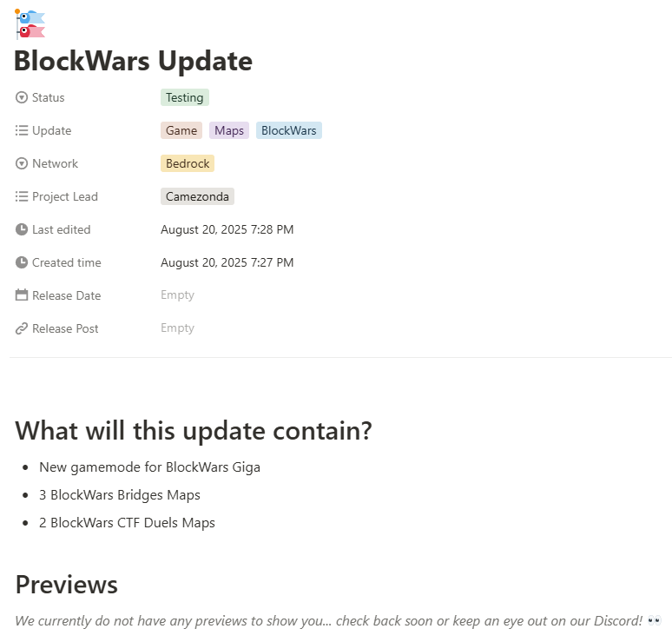Screen dimensions: 672x642
Task: Click the Update multi-select list icon
Action: coord(22,130)
